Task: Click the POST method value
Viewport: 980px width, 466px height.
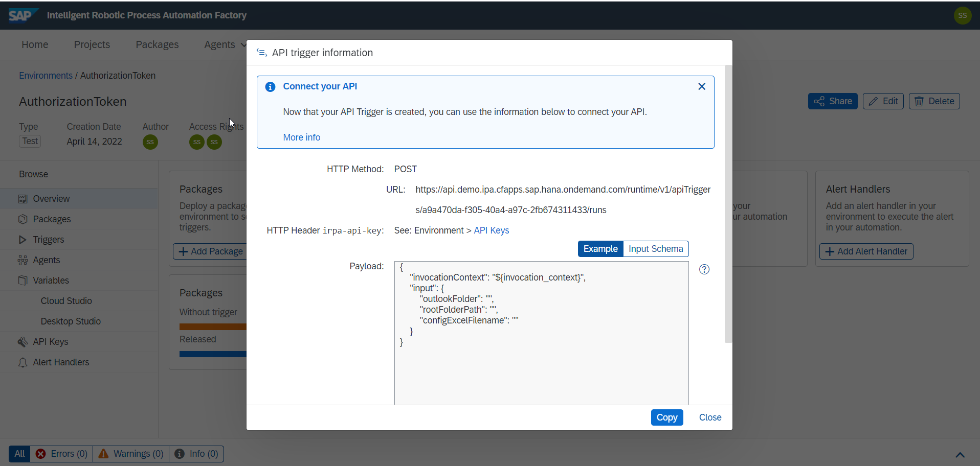Action: [406, 169]
